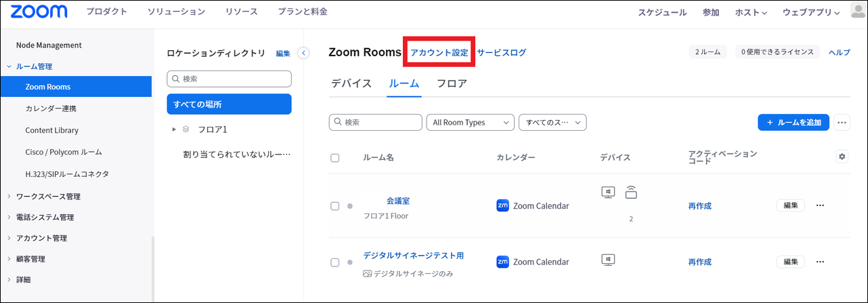Click 再作成 for デジタルサイネージテスト用 activation code
Image resolution: width=868 pixels, height=303 pixels.
[x=700, y=262]
